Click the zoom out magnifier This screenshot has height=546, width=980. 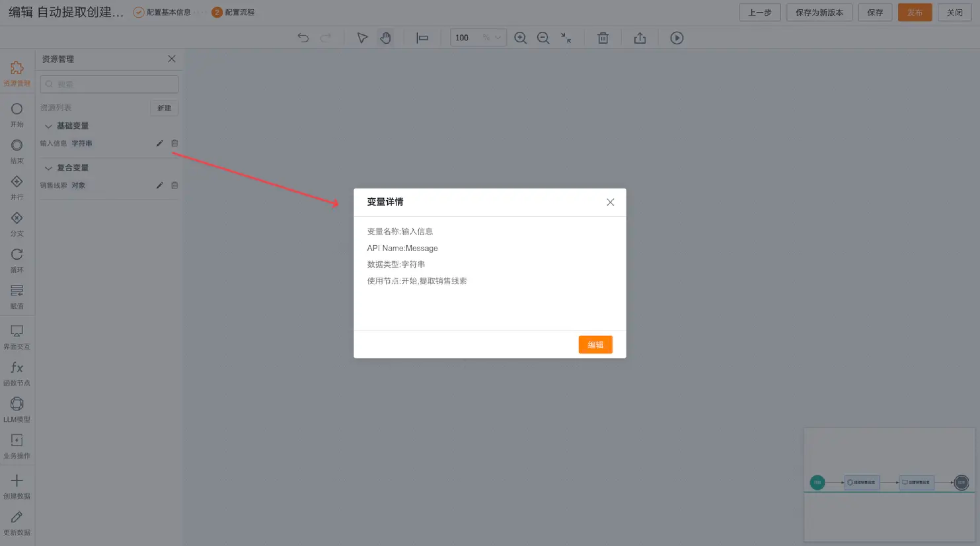coord(543,38)
